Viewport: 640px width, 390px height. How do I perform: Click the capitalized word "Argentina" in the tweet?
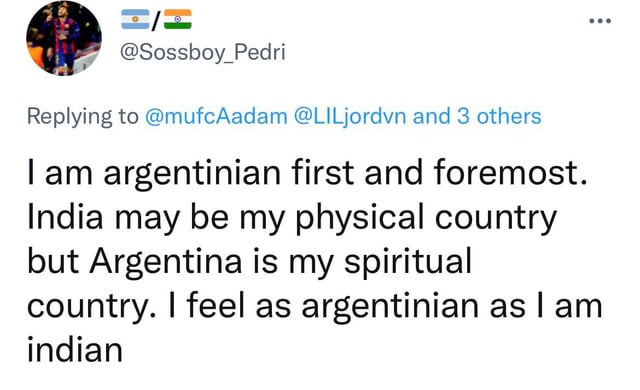tap(166, 262)
